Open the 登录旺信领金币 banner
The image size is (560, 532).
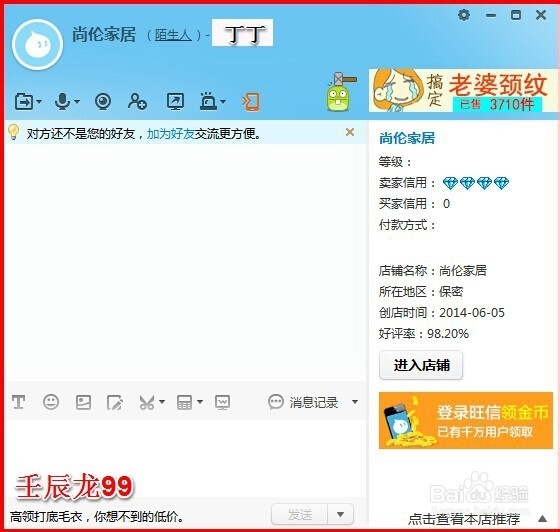pos(466,420)
